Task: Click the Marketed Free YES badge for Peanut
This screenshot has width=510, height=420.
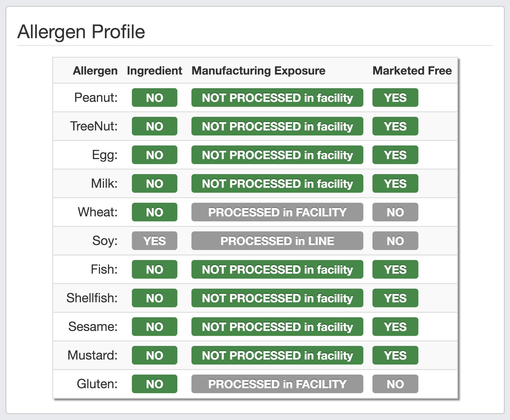Action: pyautogui.click(x=395, y=97)
